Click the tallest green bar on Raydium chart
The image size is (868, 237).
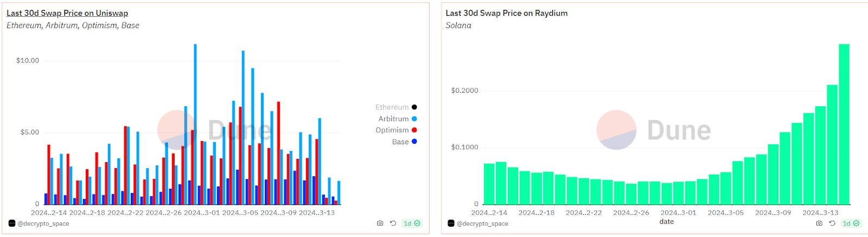click(844, 124)
